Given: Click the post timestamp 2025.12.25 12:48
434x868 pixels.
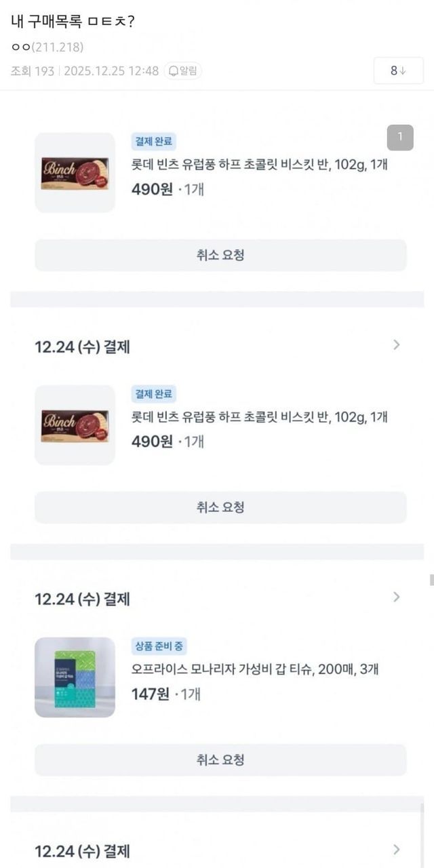Looking at the screenshot, I should (x=111, y=71).
